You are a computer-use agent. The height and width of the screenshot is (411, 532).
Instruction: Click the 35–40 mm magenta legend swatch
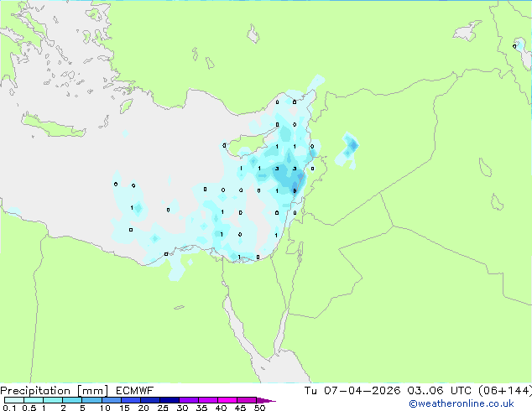pos(207,400)
